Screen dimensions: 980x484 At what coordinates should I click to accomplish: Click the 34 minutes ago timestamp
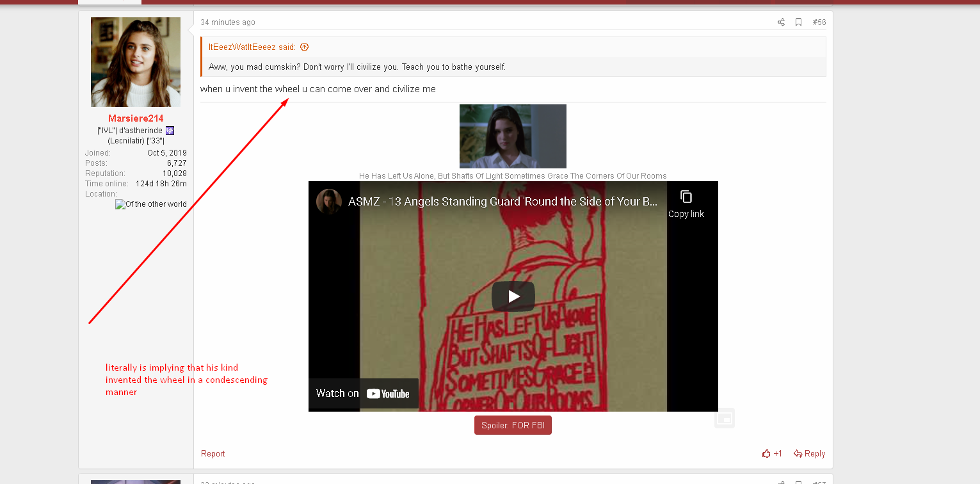coord(228,22)
